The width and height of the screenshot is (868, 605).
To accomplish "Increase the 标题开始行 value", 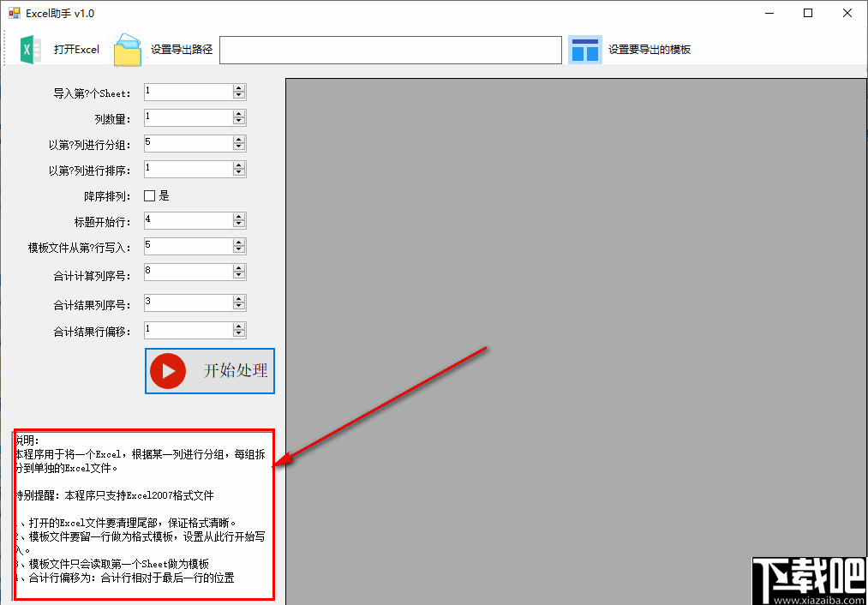I will click(x=239, y=217).
